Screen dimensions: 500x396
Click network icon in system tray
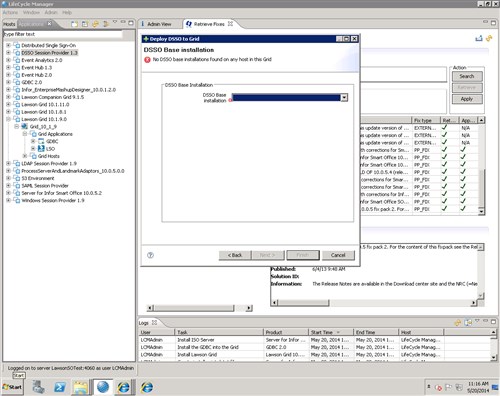(459, 387)
